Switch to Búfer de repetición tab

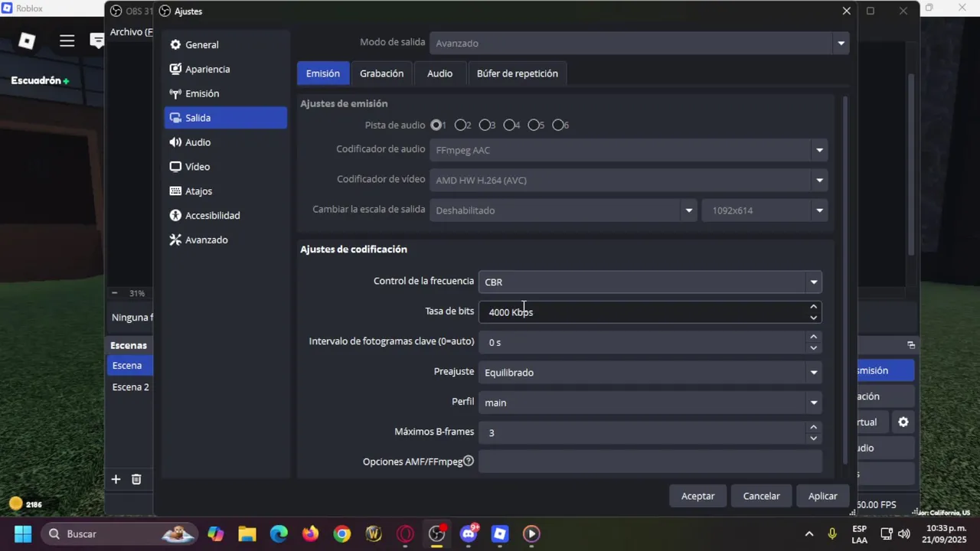pos(518,73)
